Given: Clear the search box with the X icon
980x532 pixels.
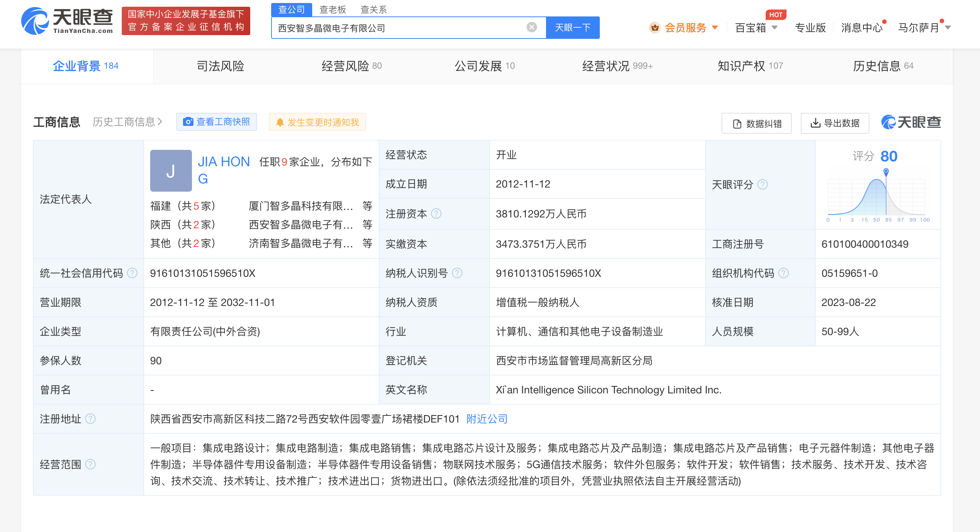Looking at the screenshot, I should [x=531, y=27].
